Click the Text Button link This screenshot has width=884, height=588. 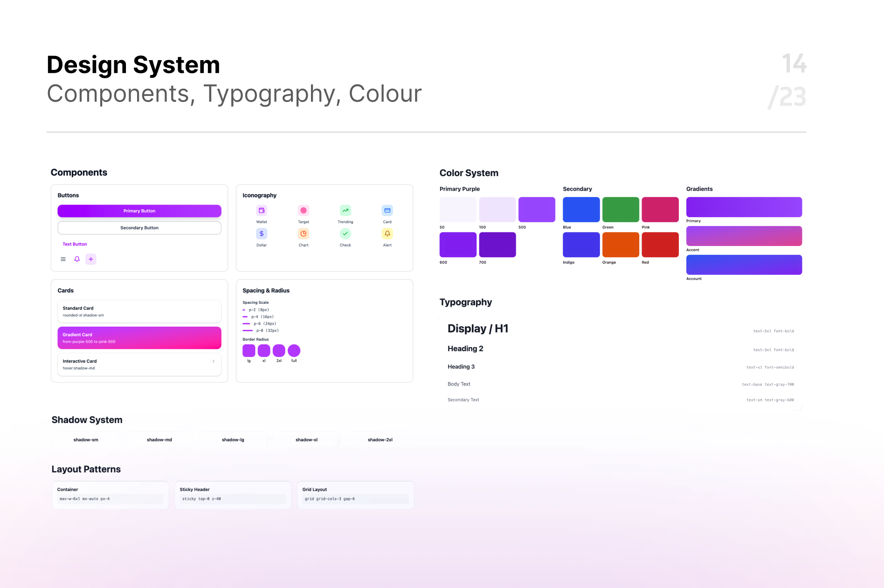click(75, 244)
